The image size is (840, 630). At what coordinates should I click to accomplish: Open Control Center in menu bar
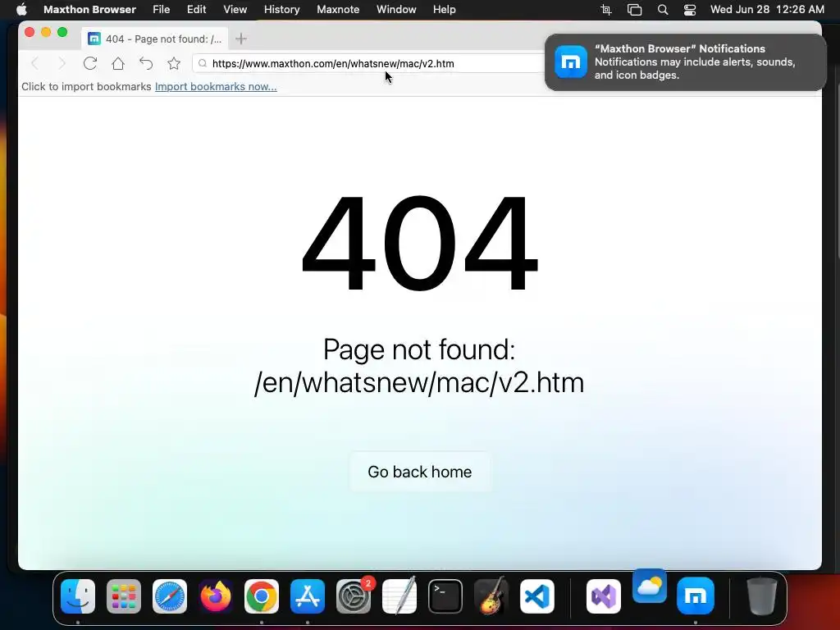(690, 10)
